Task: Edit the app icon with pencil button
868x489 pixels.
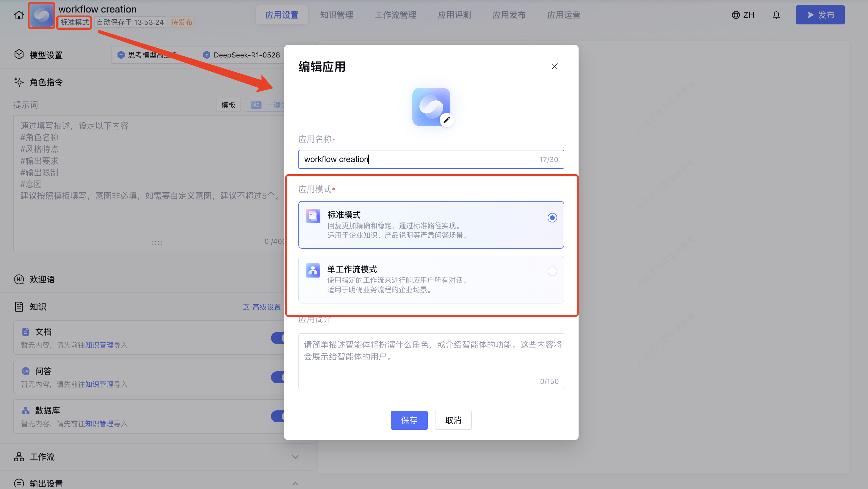Action: click(x=446, y=120)
